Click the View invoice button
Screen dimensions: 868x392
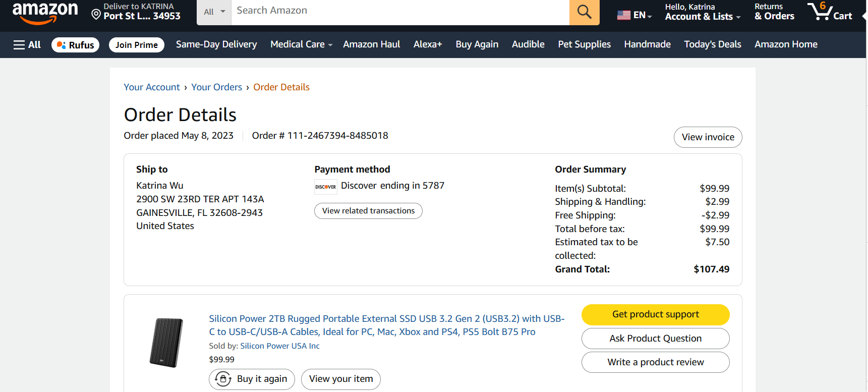(708, 137)
